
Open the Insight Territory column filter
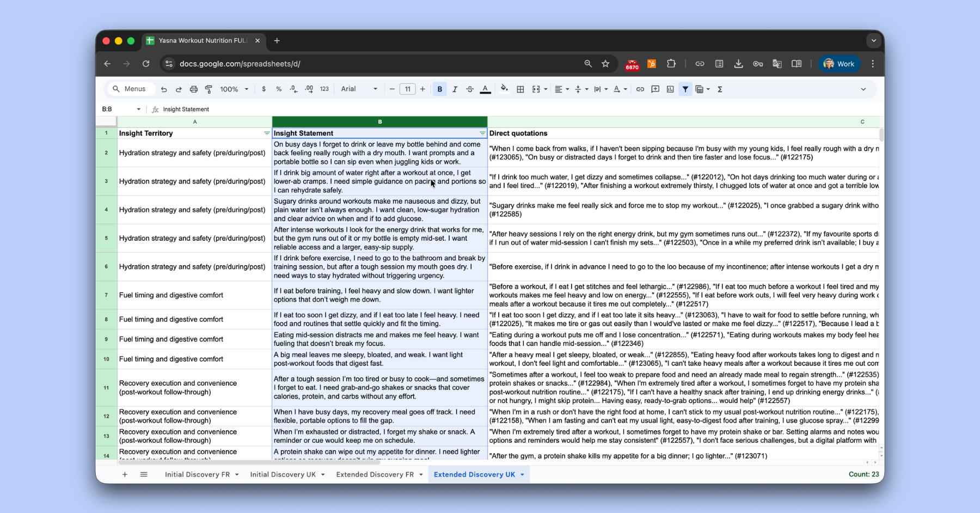(x=266, y=133)
